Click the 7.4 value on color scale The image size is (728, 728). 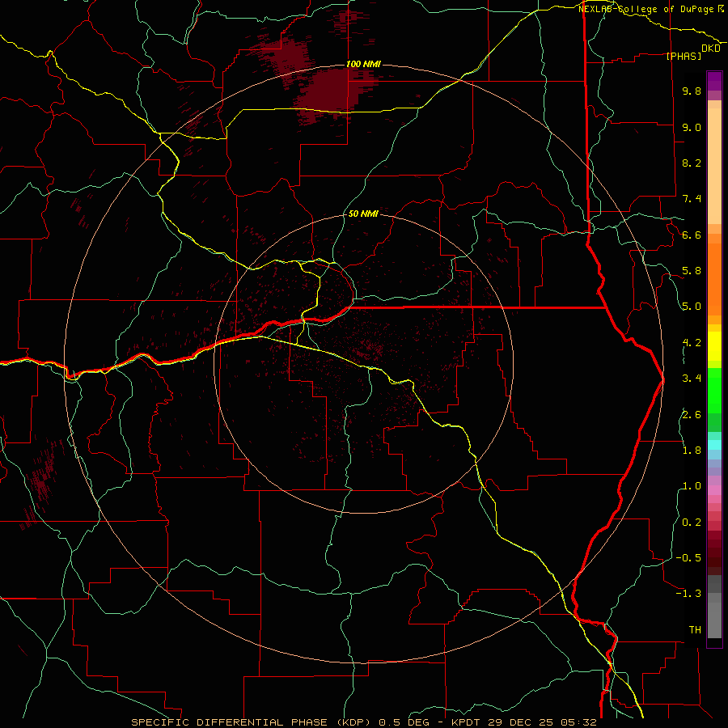[692, 199]
